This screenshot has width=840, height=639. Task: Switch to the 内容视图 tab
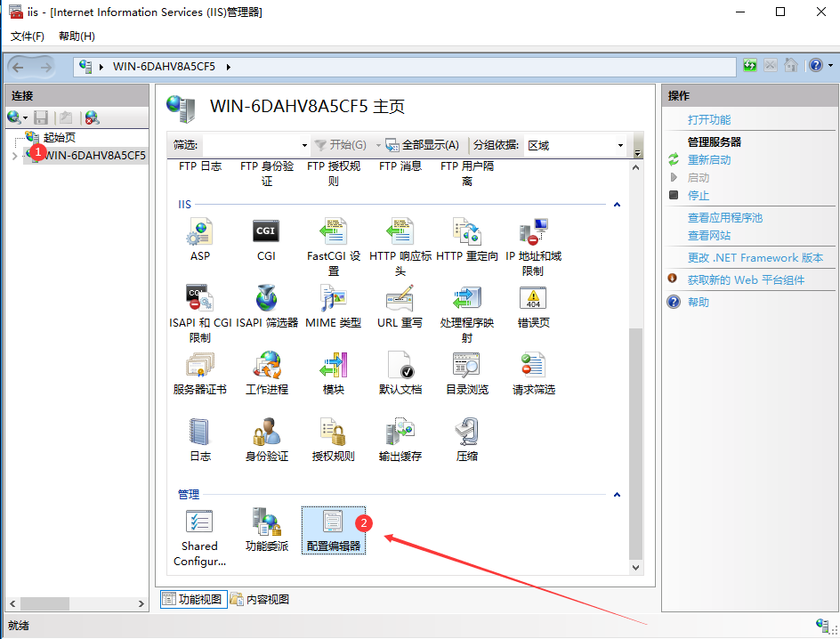point(260,600)
